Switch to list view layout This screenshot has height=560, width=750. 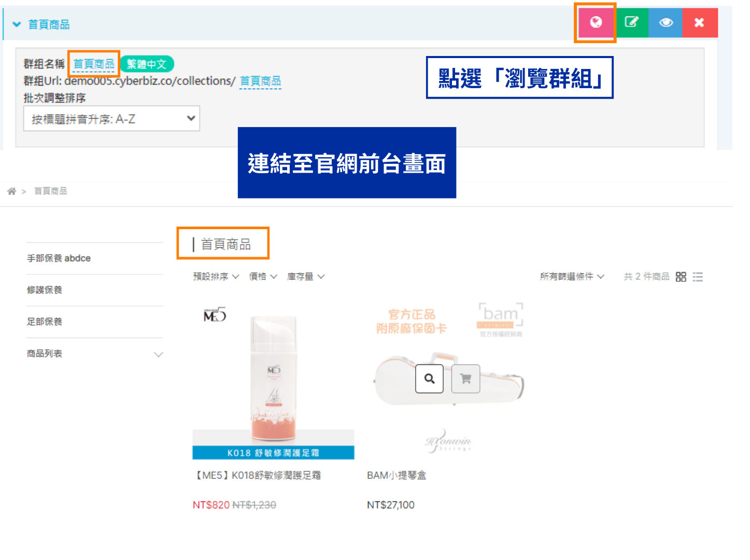pyautogui.click(x=698, y=277)
